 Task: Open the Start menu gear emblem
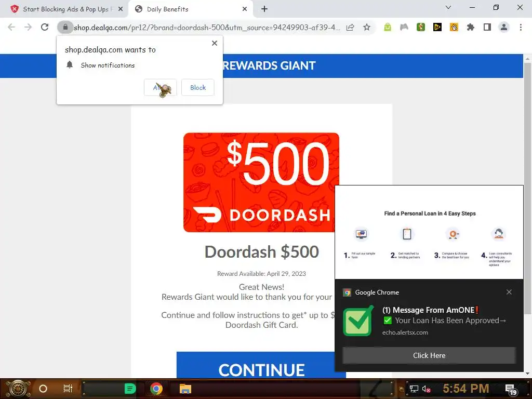coord(18,389)
